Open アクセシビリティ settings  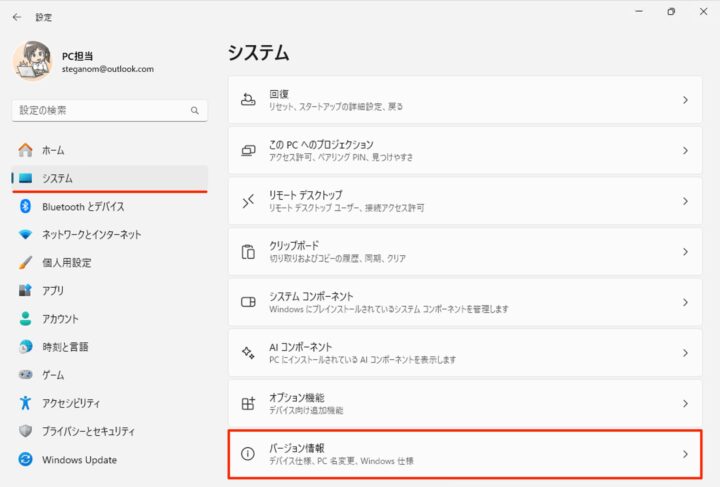(109, 403)
